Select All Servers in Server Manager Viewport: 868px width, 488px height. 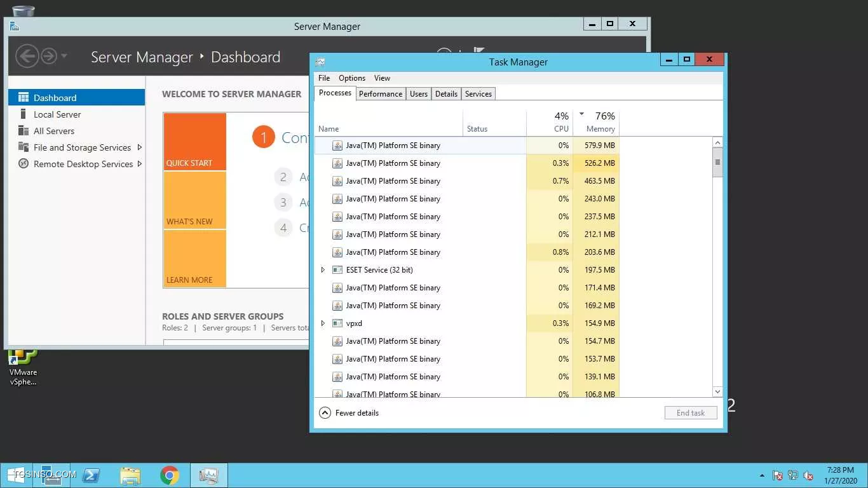click(x=76, y=131)
